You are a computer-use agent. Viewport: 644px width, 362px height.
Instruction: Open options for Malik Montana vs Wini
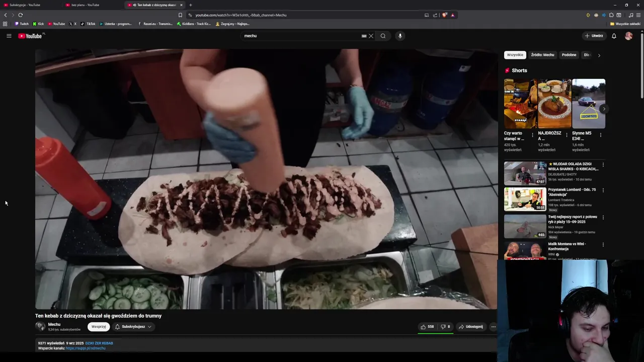603,244
